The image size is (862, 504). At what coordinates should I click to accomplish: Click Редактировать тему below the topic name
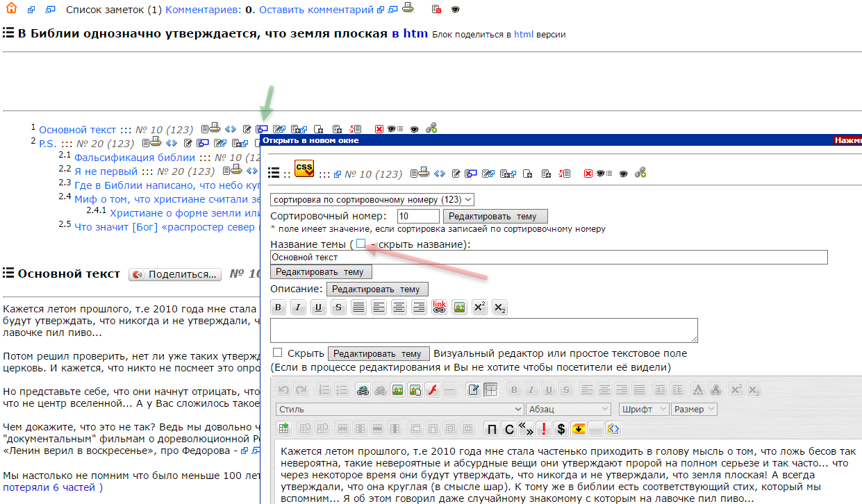321,272
